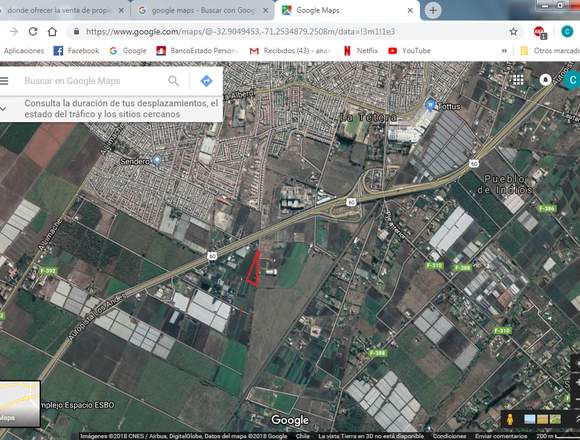Click the browser address bar URL
The height and width of the screenshot is (440, 580).
point(240,31)
